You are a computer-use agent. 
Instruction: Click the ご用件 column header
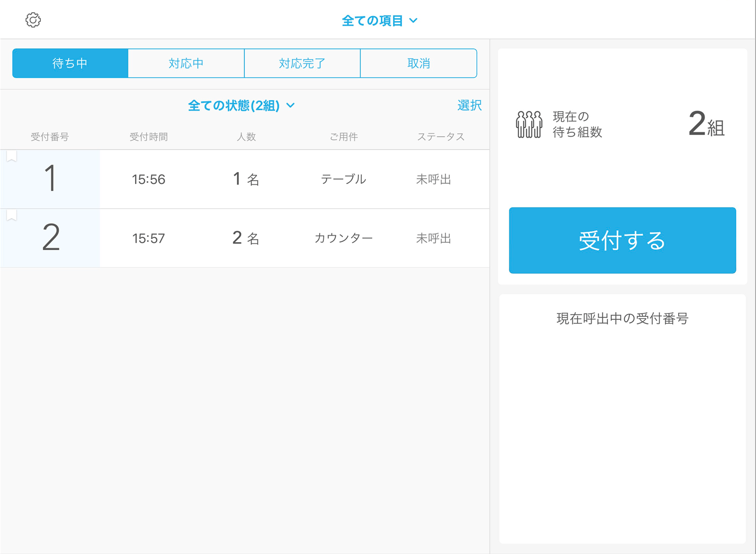tap(343, 137)
